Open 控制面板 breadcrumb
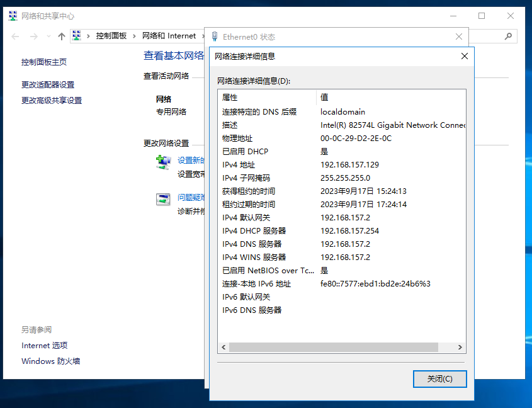The image size is (532, 408). point(111,36)
